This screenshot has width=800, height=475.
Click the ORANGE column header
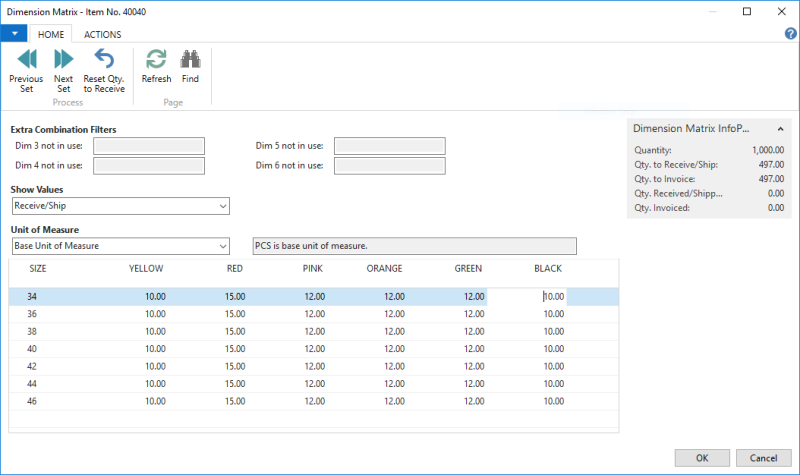(384, 268)
